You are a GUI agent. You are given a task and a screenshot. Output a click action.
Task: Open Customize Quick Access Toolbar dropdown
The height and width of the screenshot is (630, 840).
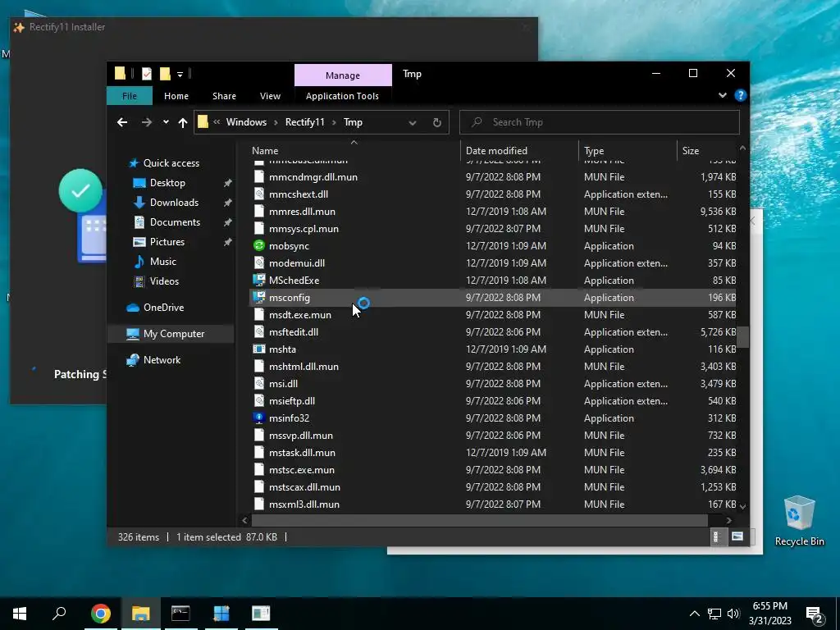180,74
